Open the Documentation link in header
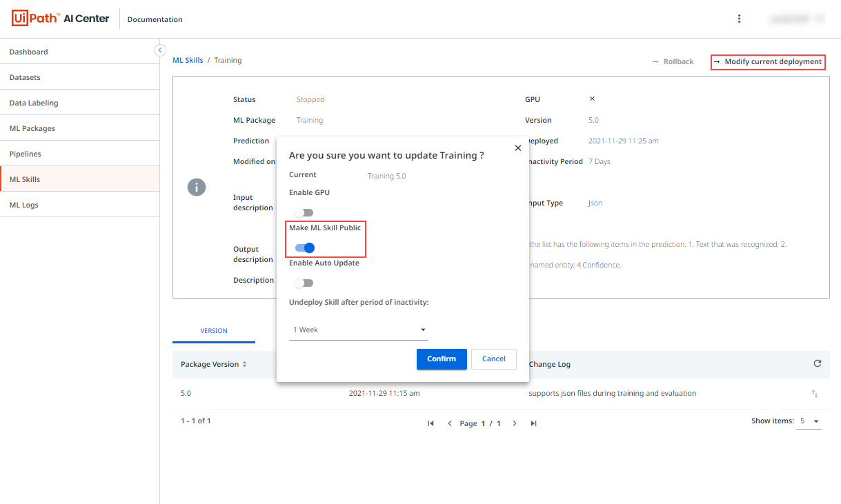This screenshot has width=841, height=504. click(155, 19)
